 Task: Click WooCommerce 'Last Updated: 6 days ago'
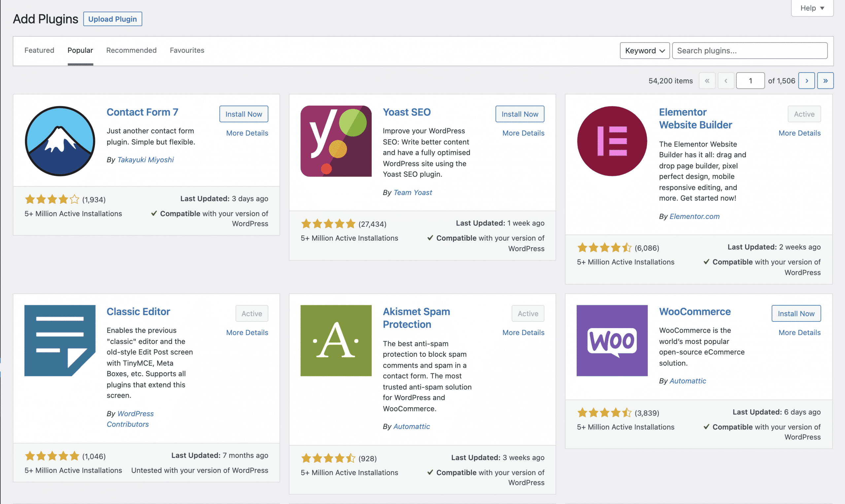(776, 412)
